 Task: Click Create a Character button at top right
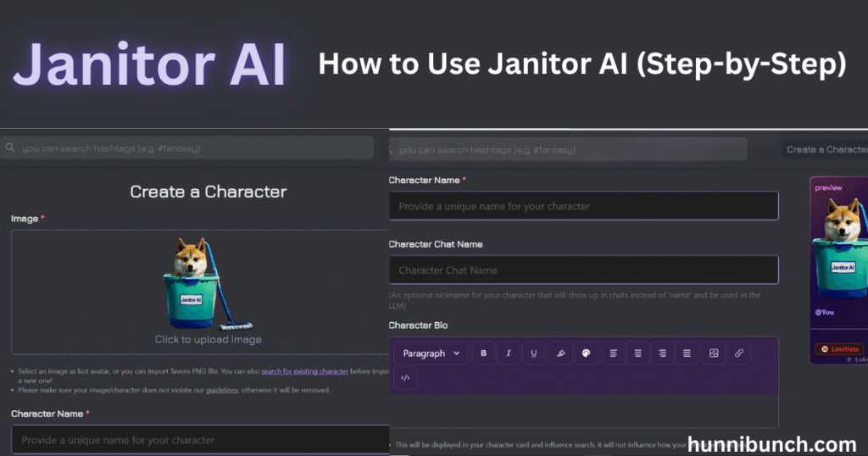(x=826, y=149)
